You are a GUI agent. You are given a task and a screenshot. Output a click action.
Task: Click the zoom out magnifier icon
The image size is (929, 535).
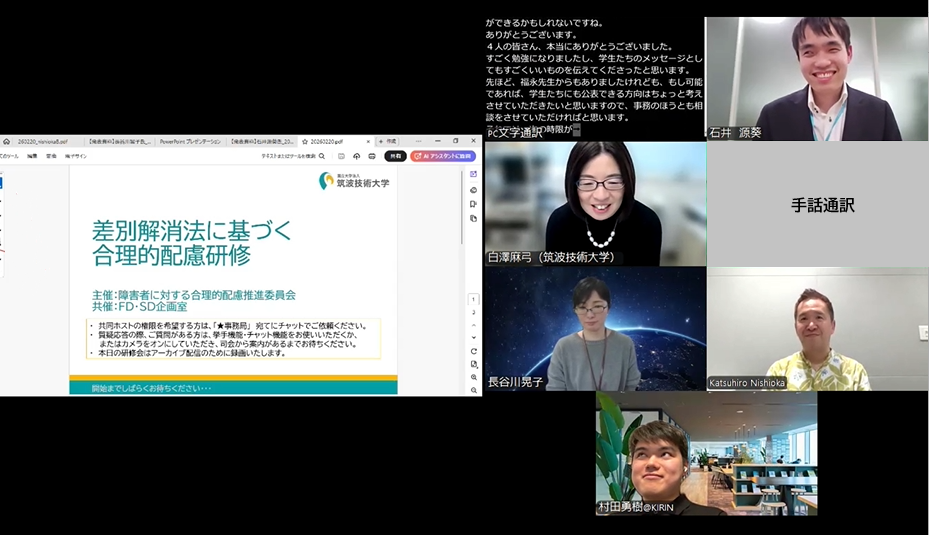point(473,390)
